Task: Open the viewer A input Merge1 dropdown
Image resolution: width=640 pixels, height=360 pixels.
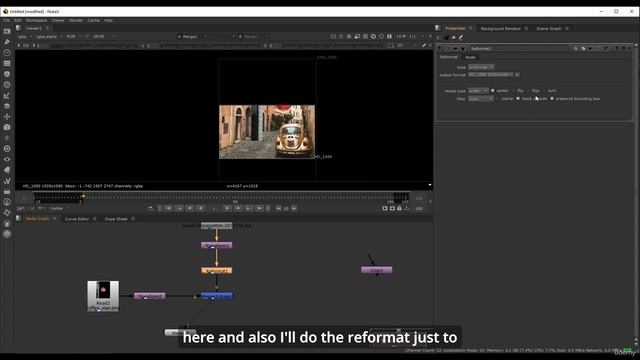Action: click(x=192, y=37)
